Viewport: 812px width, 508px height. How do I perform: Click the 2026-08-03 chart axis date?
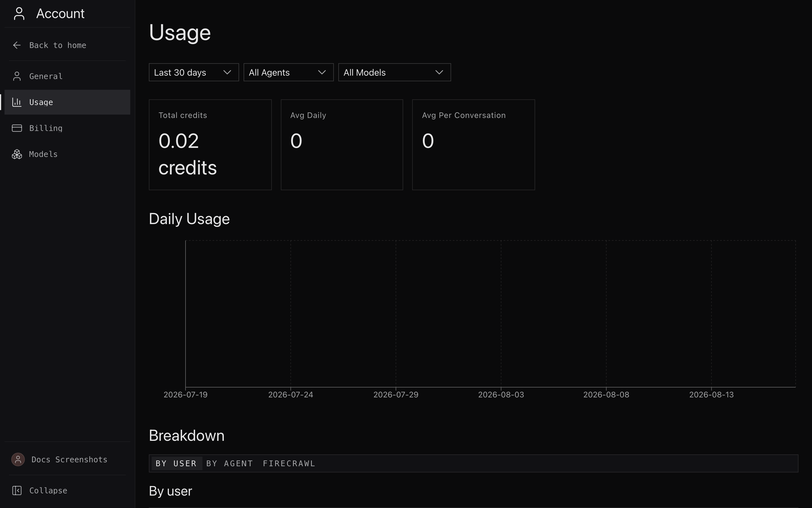pyautogui.click(x=501, y=395)
